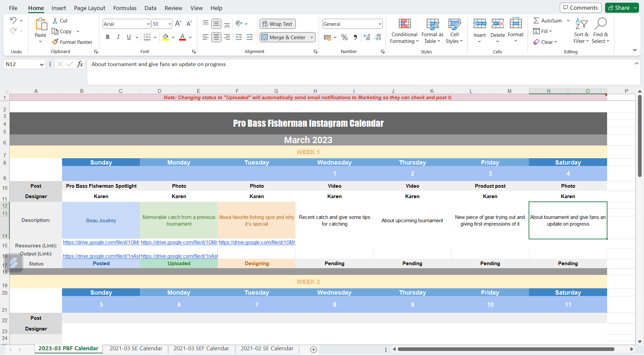Expand the AutoSum dropdown arrow
This screenshot has height=355, width=644.
click(x=568, y=20)
